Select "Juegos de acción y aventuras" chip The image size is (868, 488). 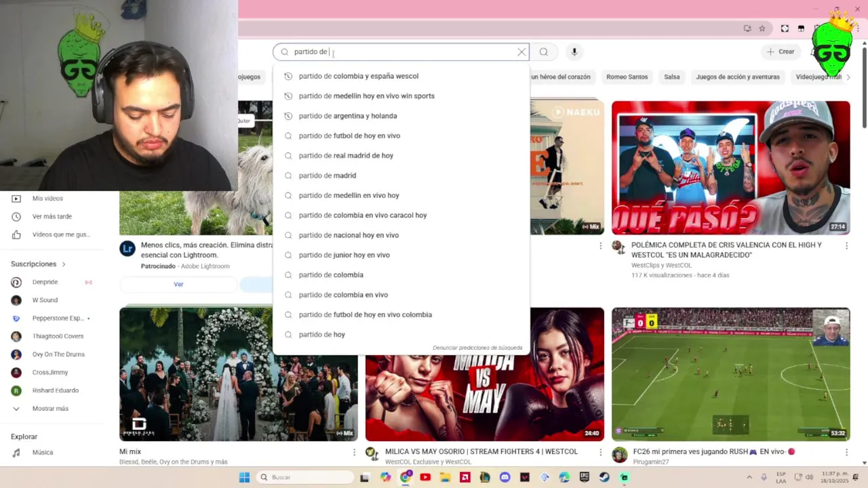point(738,77)
